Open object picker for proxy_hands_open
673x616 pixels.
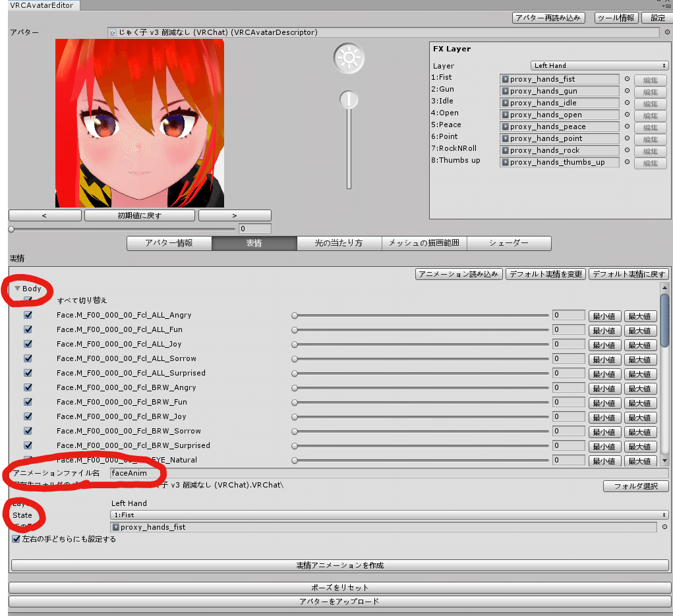pos(627,115)
